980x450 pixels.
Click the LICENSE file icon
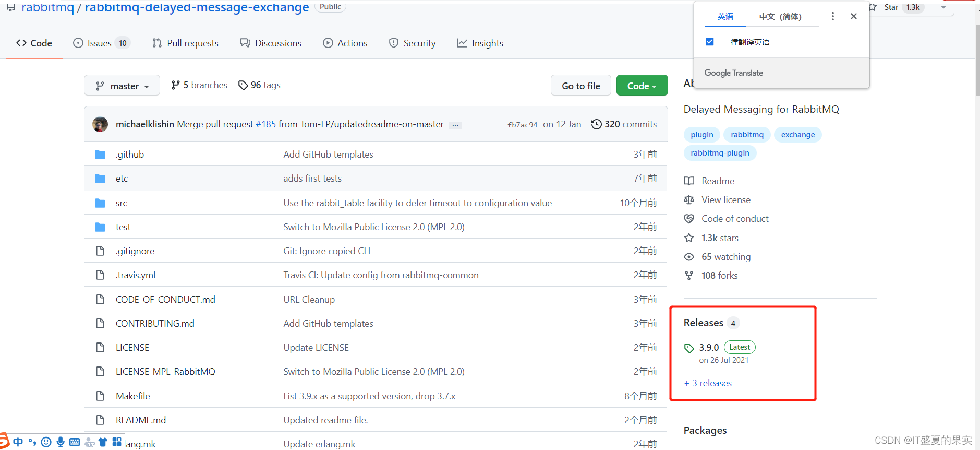point(100,348)
